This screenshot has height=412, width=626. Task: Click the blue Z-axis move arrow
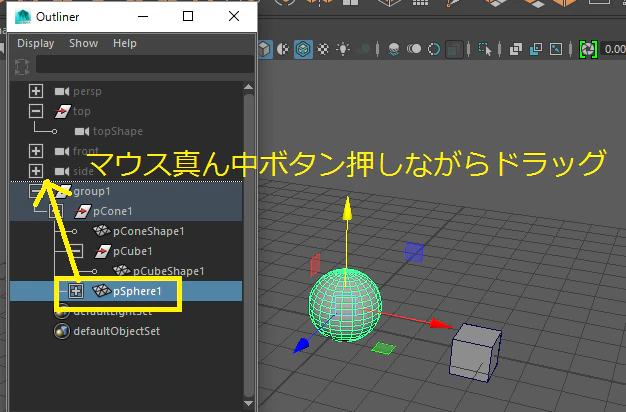[x=301, y=346]
